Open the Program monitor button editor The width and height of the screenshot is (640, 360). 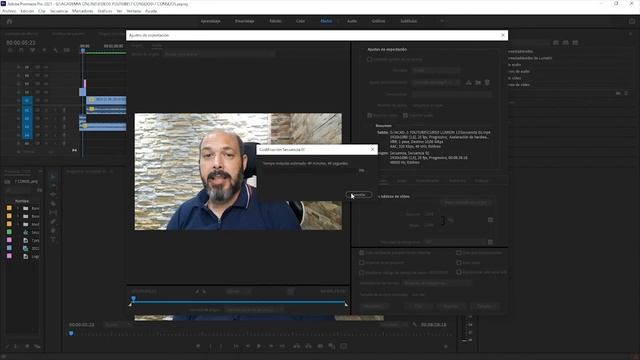pyautogui.click(x=446, y=347)
